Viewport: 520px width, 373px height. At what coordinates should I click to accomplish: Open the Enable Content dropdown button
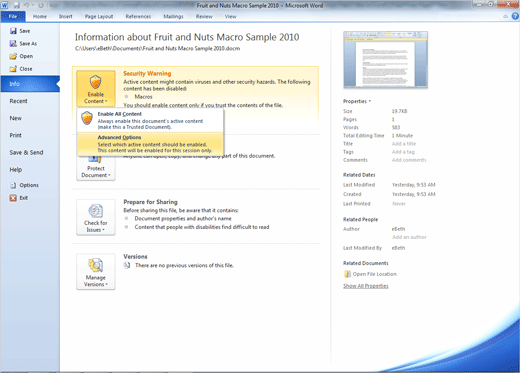(96, 88)
